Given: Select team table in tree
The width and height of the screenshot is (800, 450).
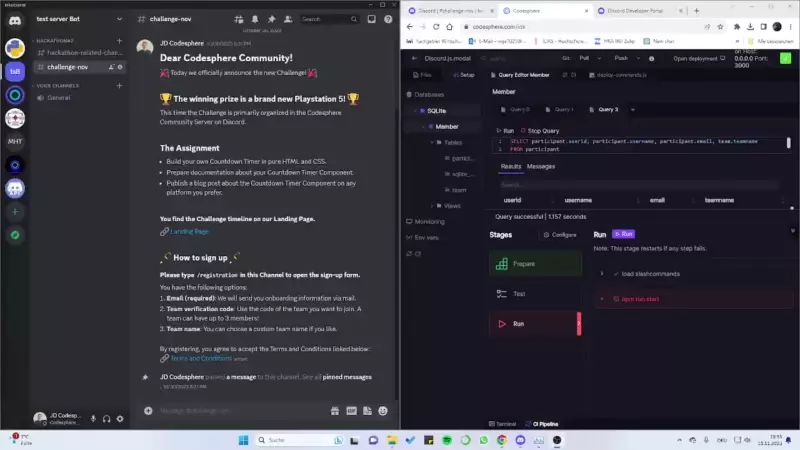Looking at the screenshot, I should [x=459, y=190].
